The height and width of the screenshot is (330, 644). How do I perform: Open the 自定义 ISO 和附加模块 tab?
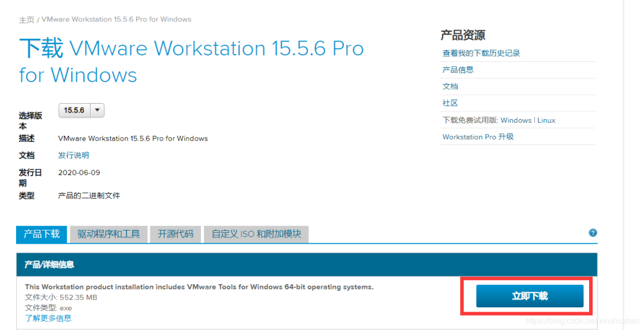point(256,234)
